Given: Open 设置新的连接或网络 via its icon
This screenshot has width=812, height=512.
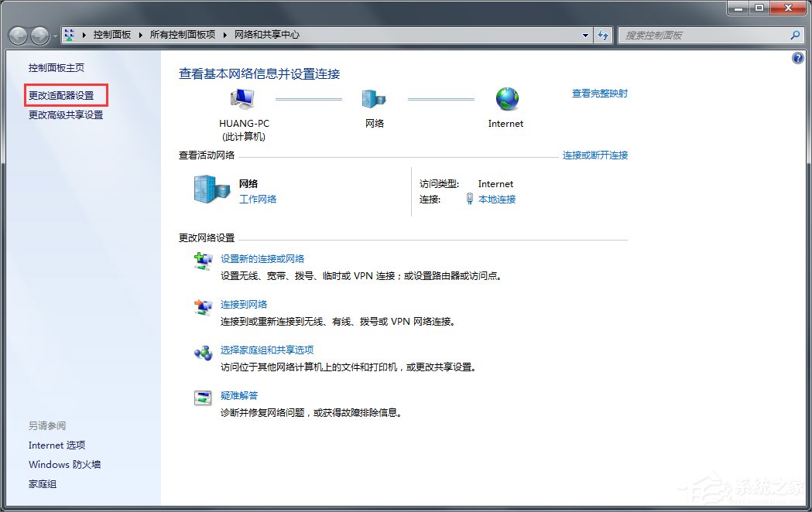Looking at the screenshot, I should [x=203, y=261].
